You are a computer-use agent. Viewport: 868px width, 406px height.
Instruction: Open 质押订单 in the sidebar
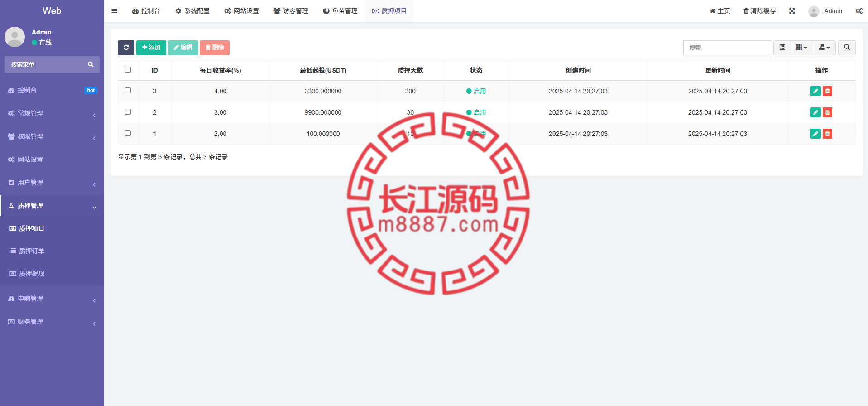coord(52,251)
